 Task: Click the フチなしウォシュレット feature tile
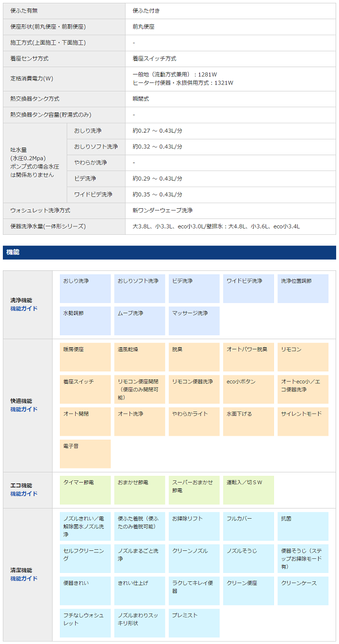[x=85, y=623]
